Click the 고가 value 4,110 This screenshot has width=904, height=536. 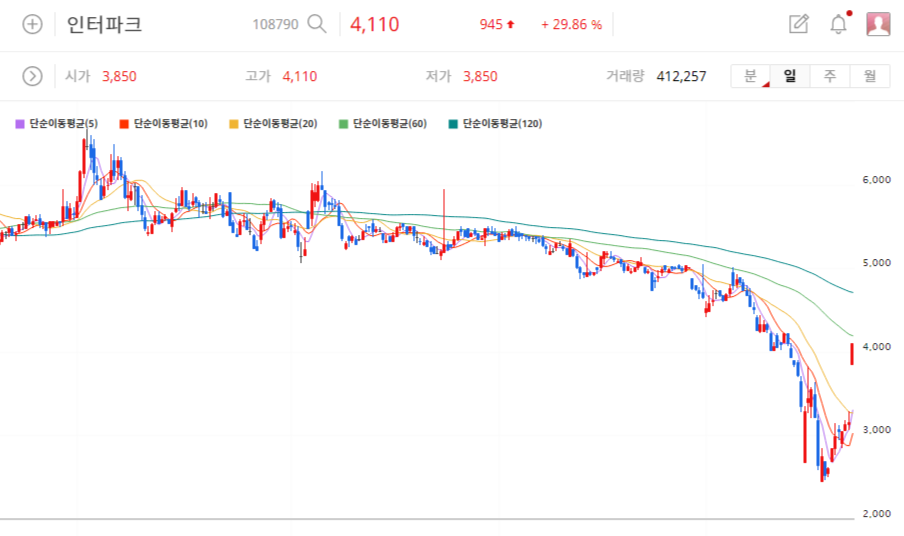(x=300, y=76)
